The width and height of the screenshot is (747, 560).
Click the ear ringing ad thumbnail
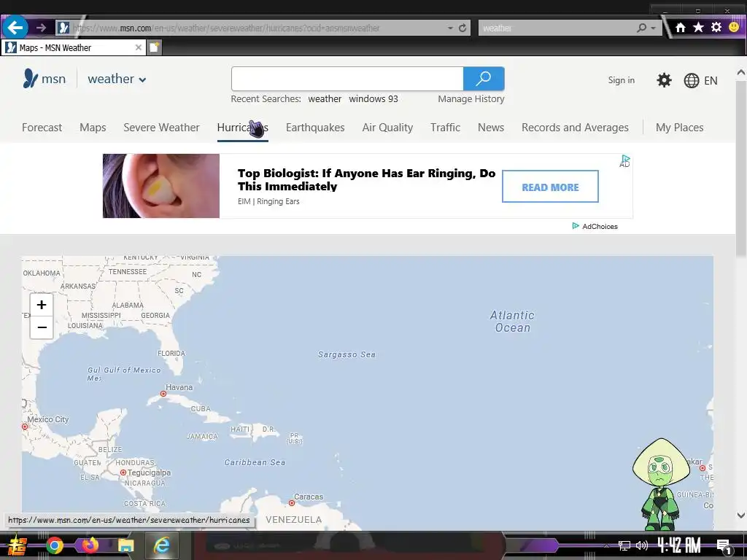pos(161,186)
